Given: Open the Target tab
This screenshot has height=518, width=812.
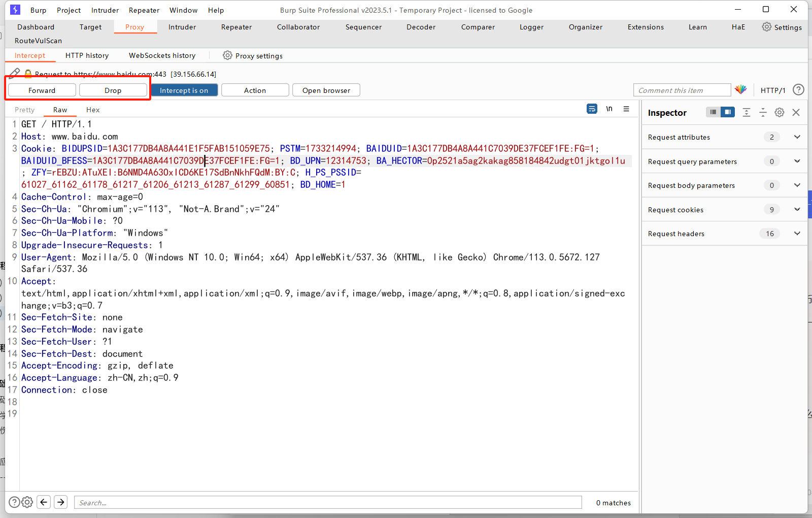Looking at the screenshot, I should click(x=91, y=27).
